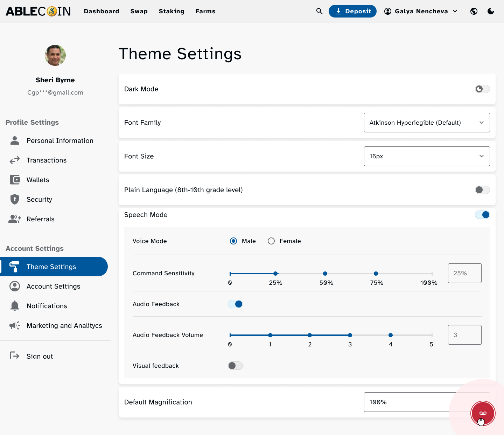The height and width of the screenshot is (435, 504).
Task: Open the Font Family dropdown
Action: 427,123
